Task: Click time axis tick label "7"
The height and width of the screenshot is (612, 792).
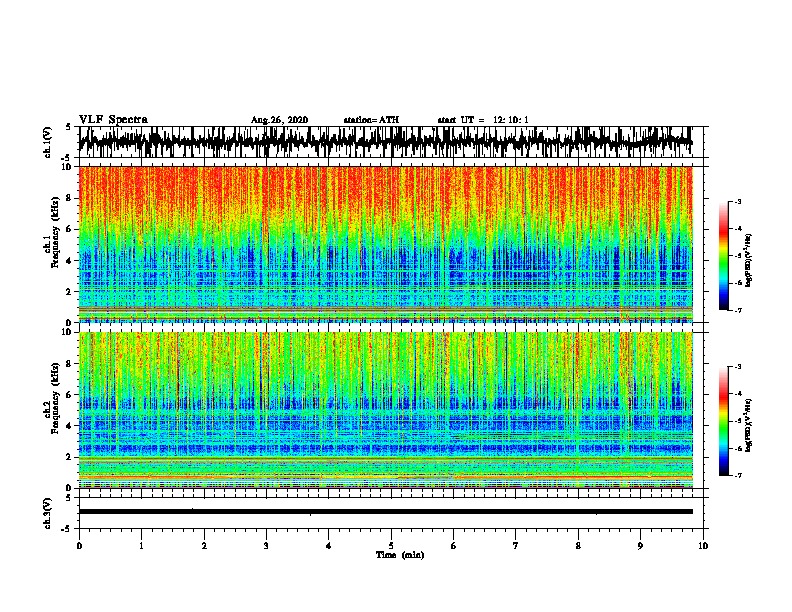Action: (516, 546)
